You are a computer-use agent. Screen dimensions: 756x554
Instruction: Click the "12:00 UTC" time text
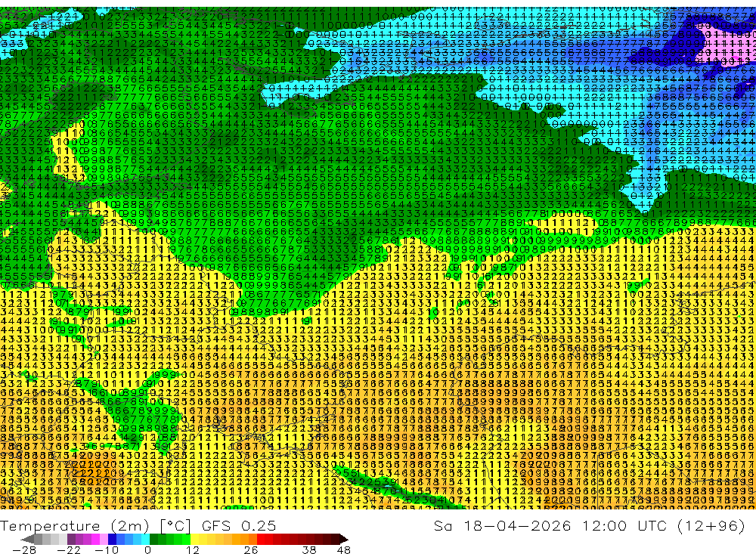624,525
